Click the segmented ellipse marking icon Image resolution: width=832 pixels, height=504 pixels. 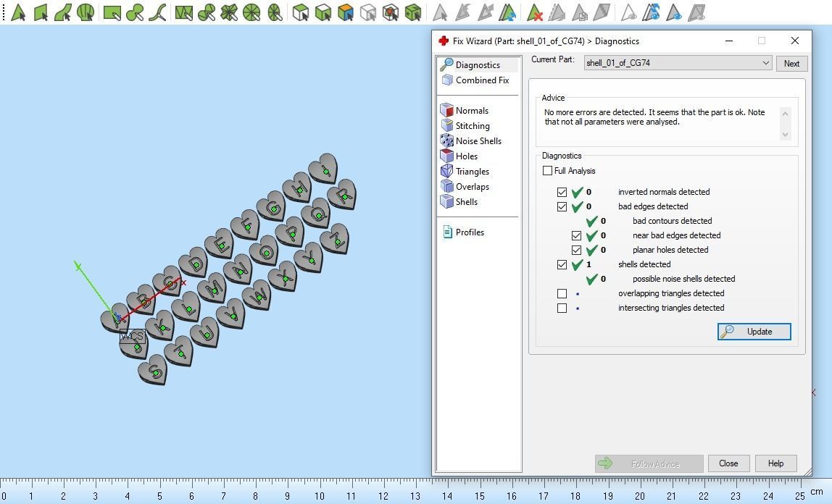(275, 12)
